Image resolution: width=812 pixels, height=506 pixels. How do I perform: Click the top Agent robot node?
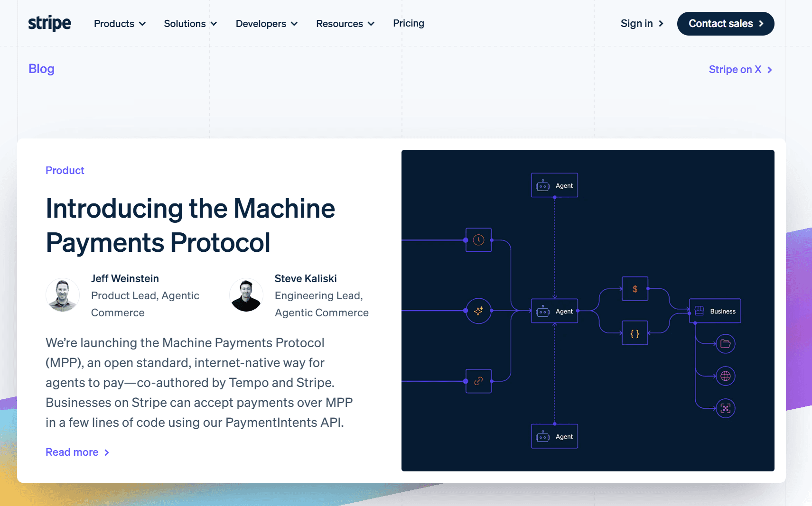click(554, 185)
